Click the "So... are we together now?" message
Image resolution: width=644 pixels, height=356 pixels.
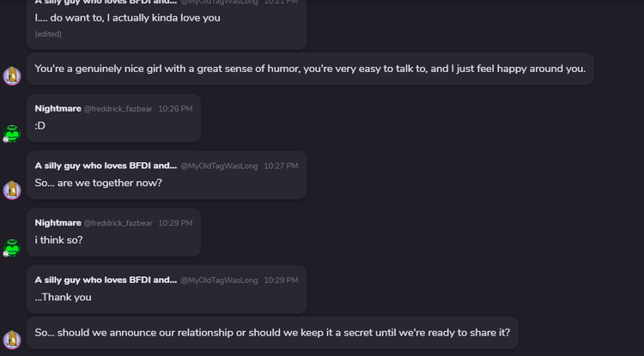(98, 183)
